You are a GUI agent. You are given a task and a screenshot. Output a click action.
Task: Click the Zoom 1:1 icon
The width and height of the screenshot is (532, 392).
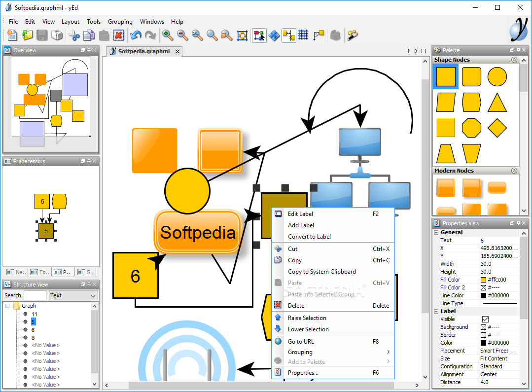[197, 36]
